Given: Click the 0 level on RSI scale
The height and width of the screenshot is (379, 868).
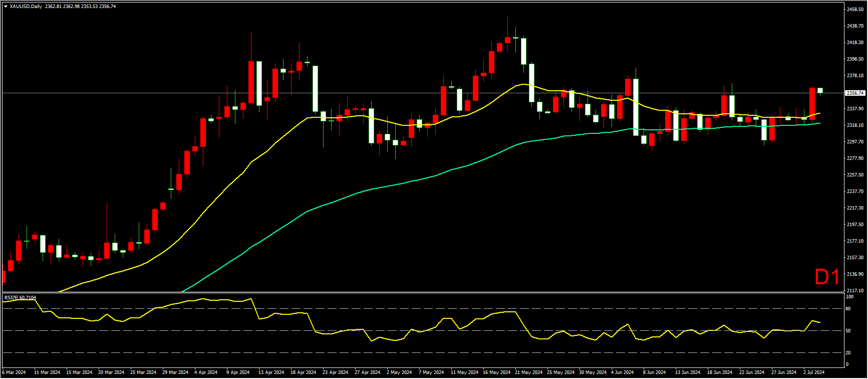Looking at the screenshot, I should (x=847, y=364).
